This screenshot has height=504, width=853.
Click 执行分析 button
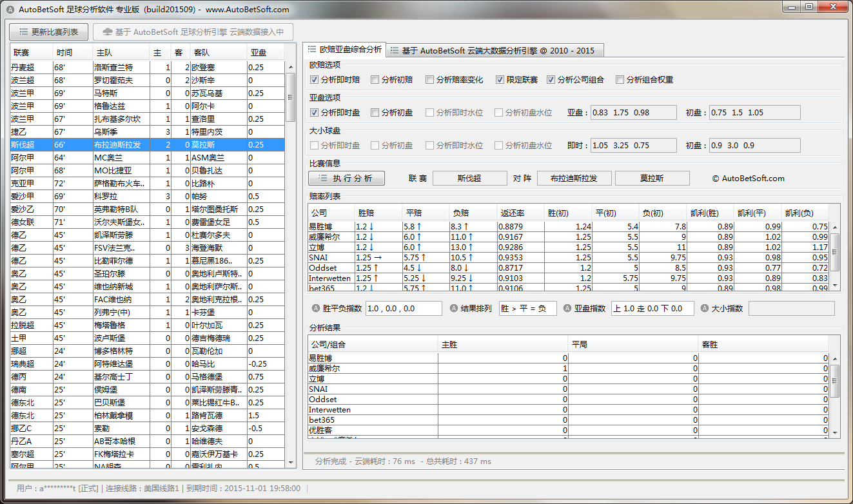347,178
